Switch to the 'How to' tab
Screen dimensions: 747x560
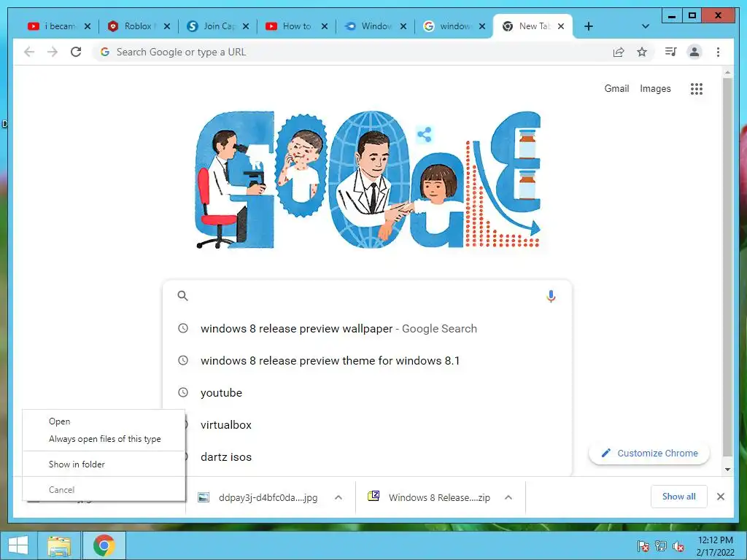289,26
